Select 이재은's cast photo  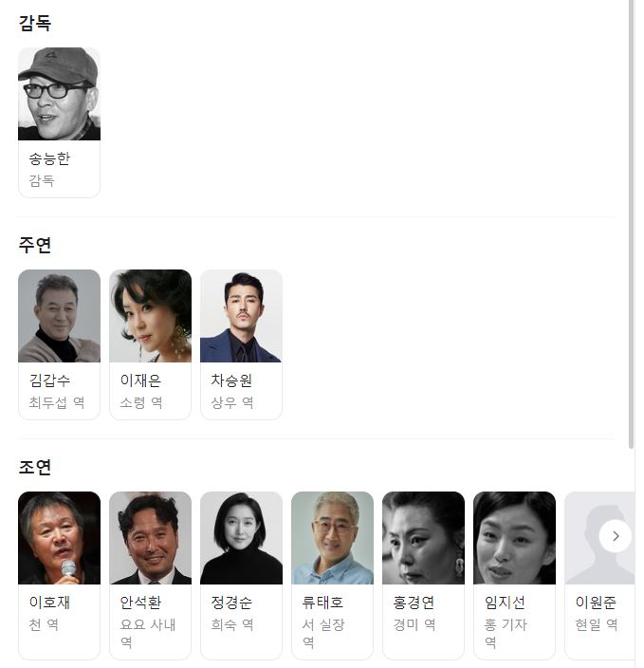(x=151, y=316)
